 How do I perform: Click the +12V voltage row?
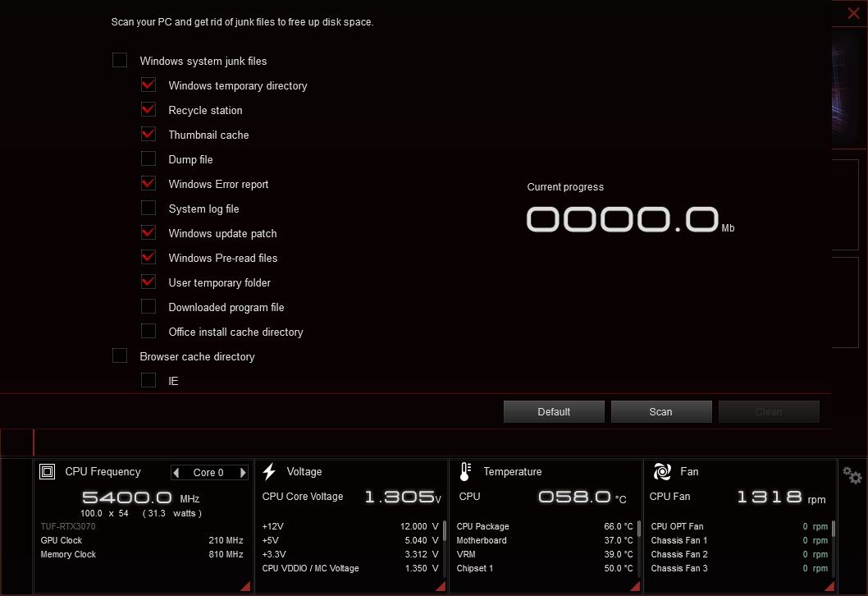[350, 526]
